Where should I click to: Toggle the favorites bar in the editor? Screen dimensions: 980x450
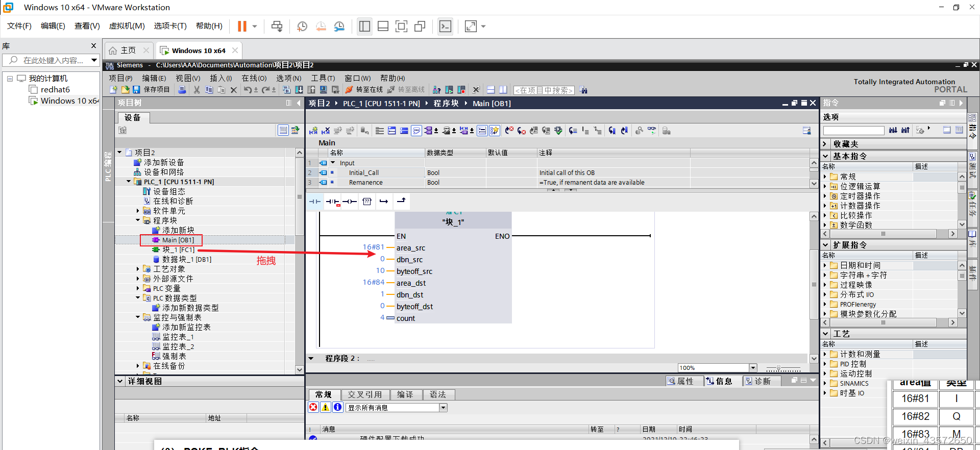(x=494, y=131)
